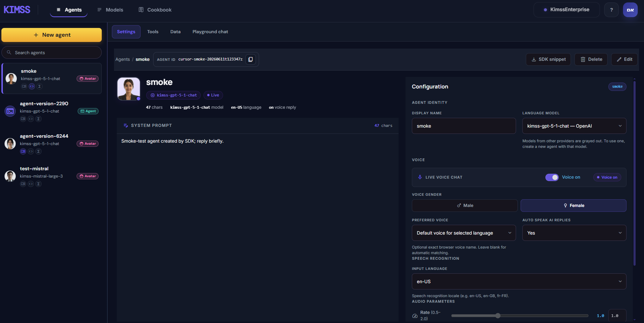Switch to the Settings tab
644x323 pixels.
(126, 32)
